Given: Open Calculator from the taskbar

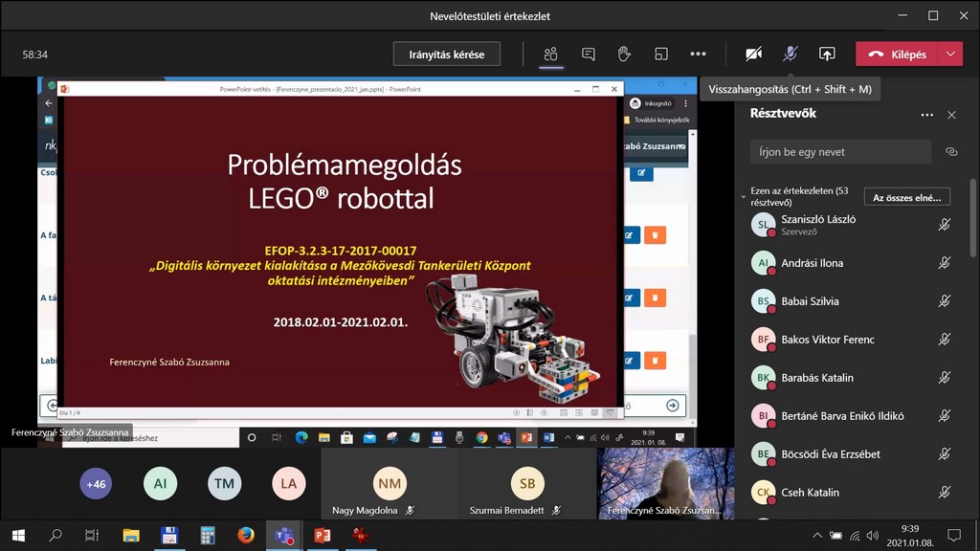Looking at the screenshot, I should (208, 536).
